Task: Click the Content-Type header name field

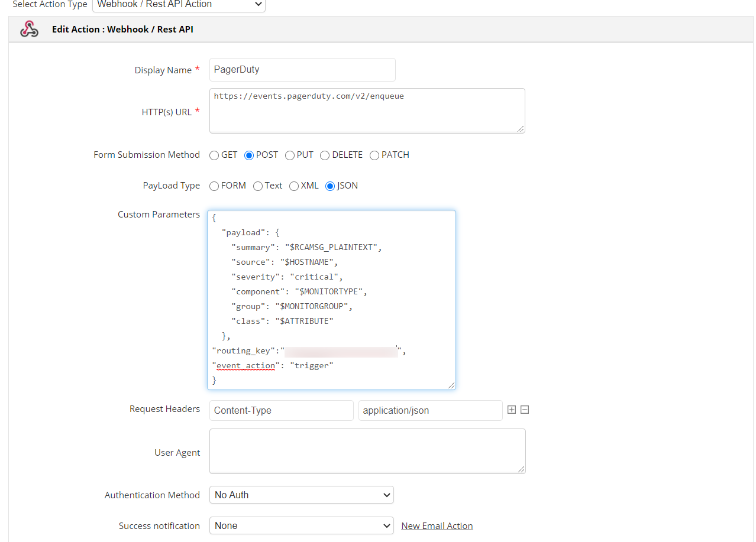Action: [x=281, y=410]
